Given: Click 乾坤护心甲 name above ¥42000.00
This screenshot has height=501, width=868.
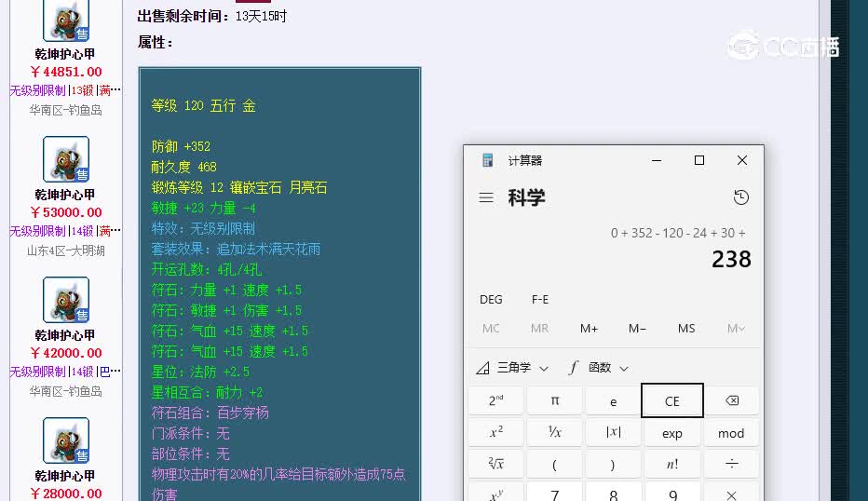Looking at the screenshot, I should coord(65,335).
